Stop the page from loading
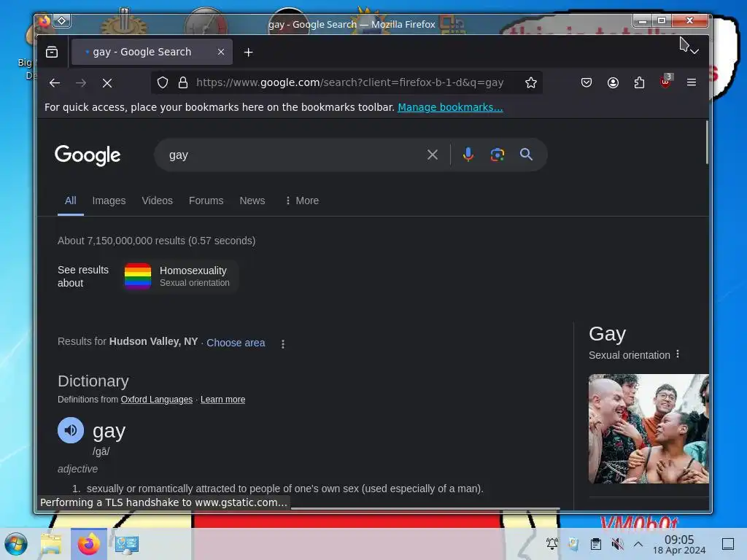The width and height of the screenshot is (747, 560). coord(107,83)
